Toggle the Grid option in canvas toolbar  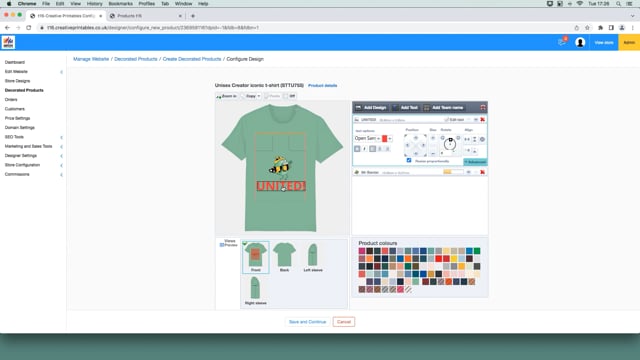(290, 96)
